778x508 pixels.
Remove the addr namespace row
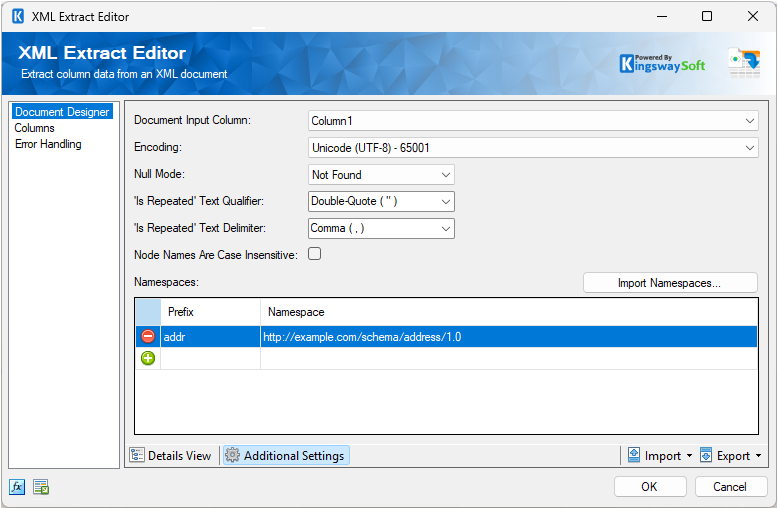coord(148,336)
